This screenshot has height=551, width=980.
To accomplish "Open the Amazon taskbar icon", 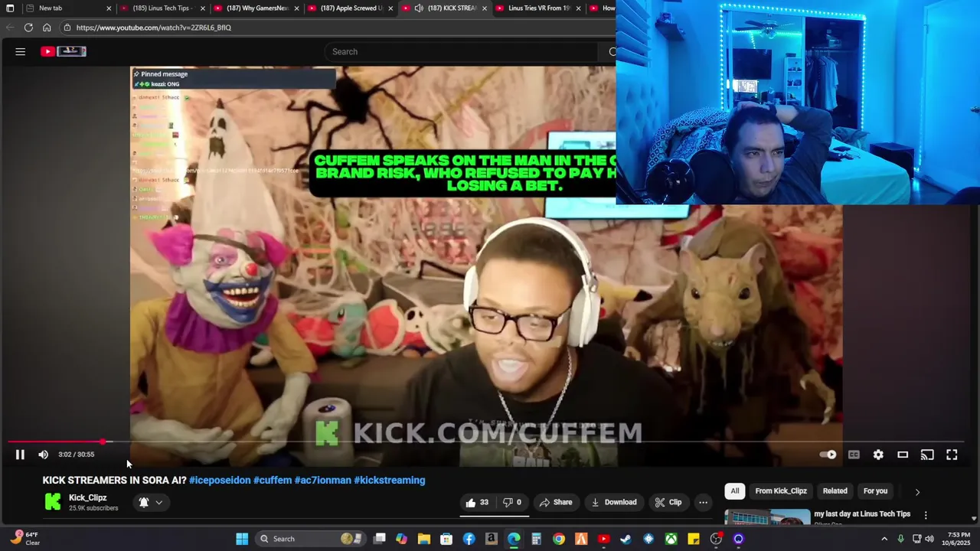I will (491, 539).
